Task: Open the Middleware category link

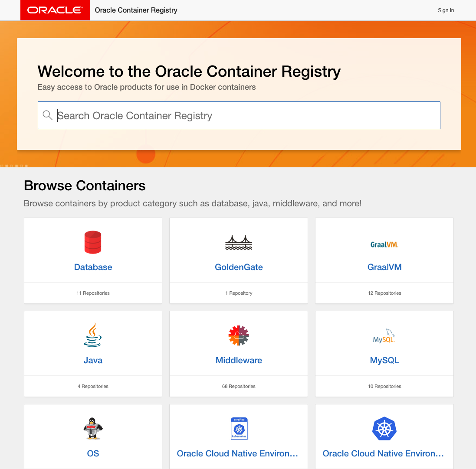Action: click(x=239, y=360)
